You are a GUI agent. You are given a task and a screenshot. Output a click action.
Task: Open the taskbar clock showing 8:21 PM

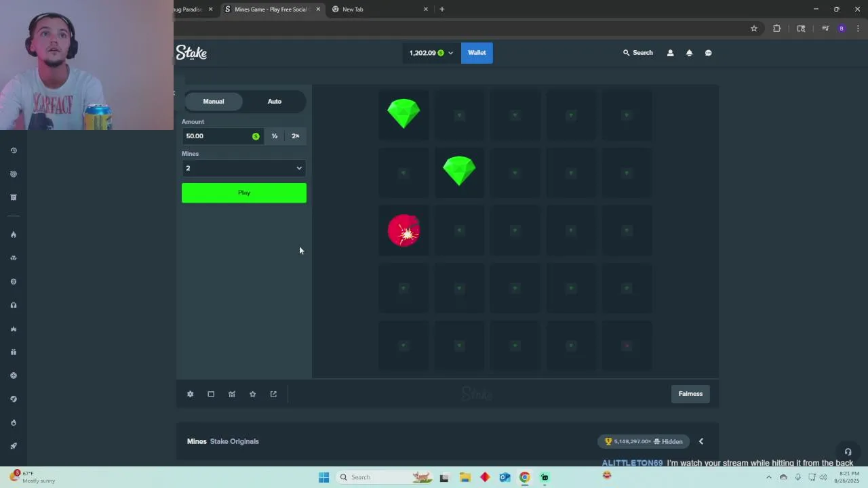[848, 477]
